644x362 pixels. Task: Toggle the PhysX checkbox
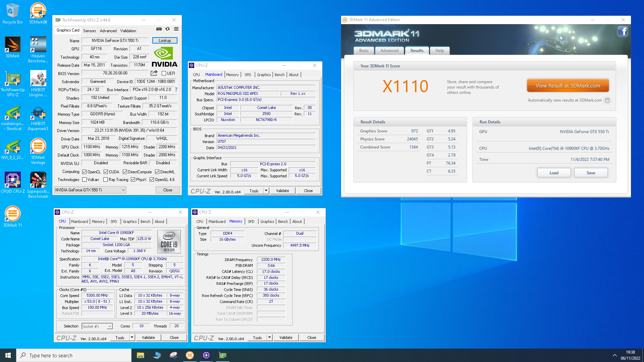click(x=133, y=180)
